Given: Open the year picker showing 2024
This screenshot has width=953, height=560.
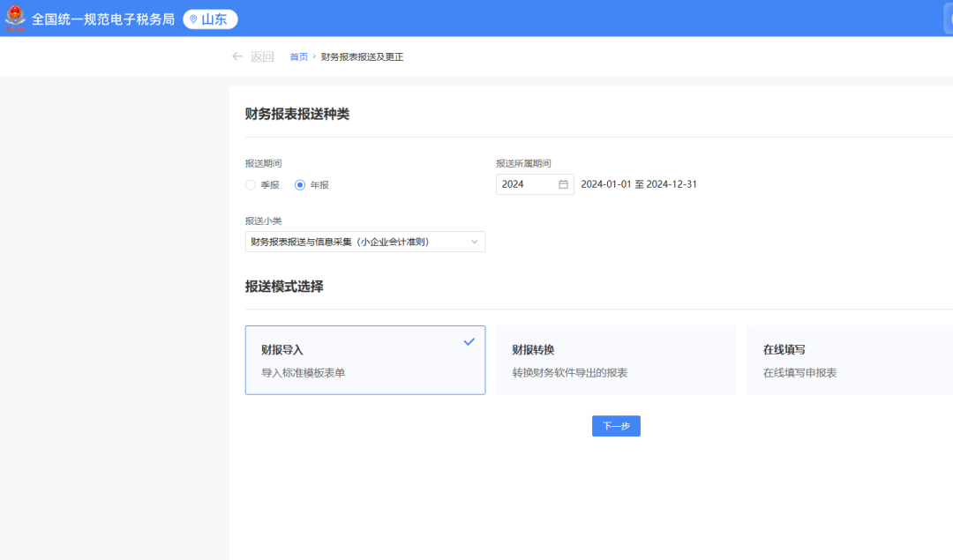Looking at the screenshot, I should (529, 184).
